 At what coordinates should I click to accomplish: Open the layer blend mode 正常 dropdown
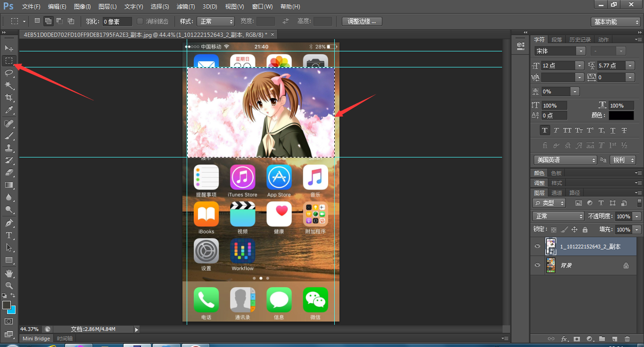(x=558, y=216)
